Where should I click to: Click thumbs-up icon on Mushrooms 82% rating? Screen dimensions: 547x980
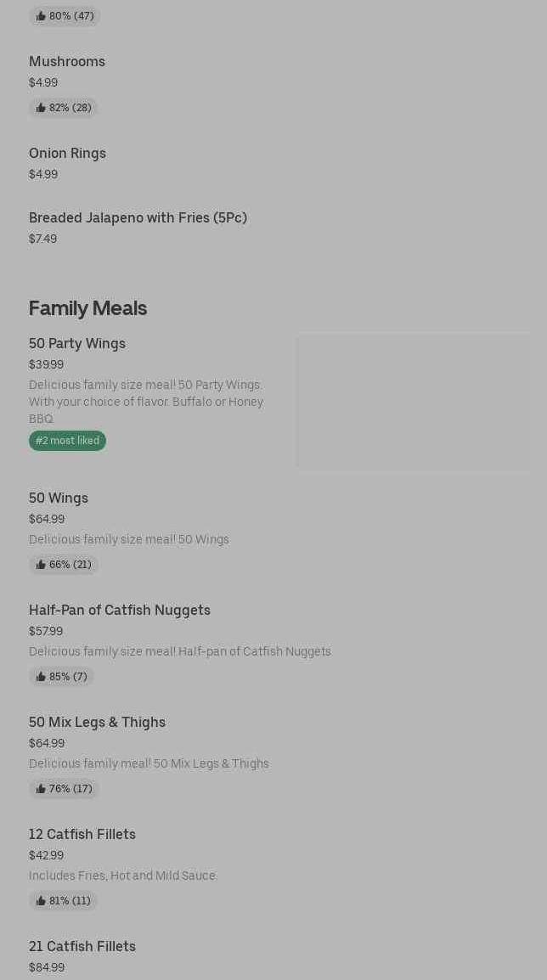(41, 108)
